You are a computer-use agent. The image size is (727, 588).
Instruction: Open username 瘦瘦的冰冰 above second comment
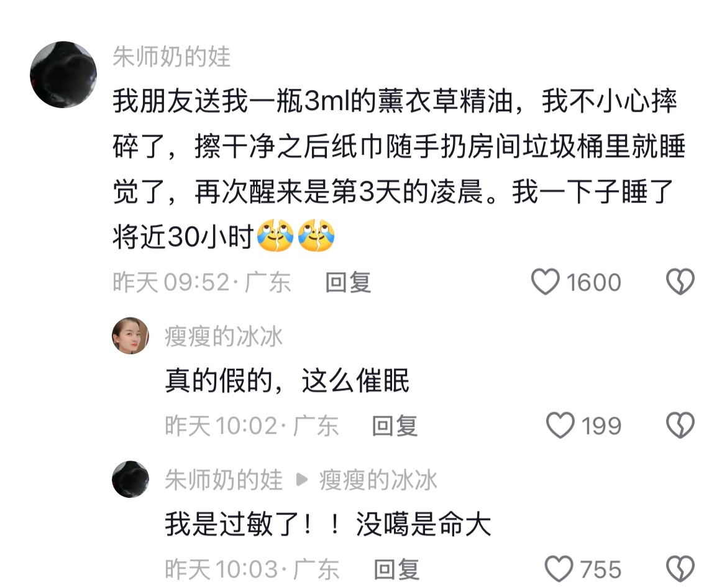[224, 337]
